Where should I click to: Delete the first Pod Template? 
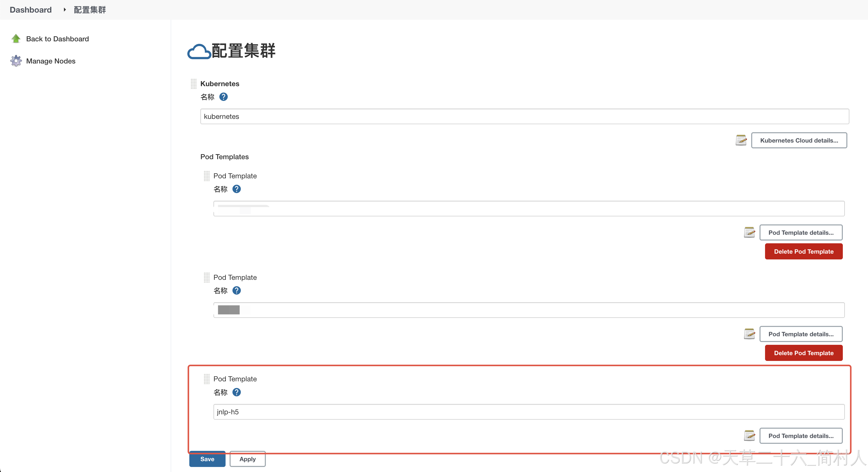(x=804, y=252)
